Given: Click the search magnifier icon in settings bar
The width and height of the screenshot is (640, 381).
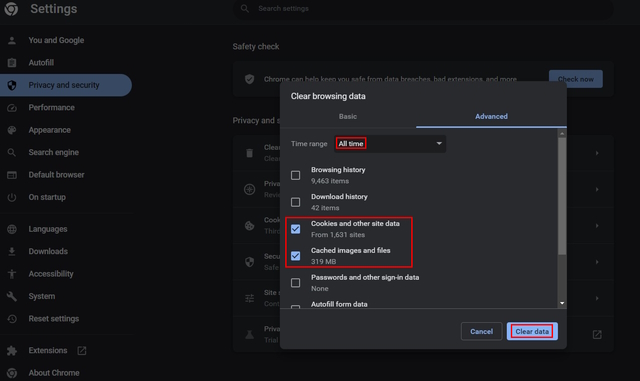Looking at the screenshot, I should [x=244, y=8].
